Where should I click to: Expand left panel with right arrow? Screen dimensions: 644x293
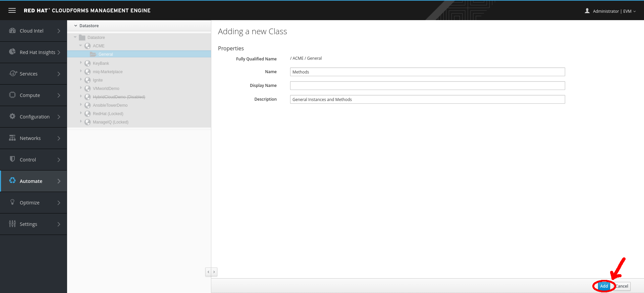tap(214, 272)
